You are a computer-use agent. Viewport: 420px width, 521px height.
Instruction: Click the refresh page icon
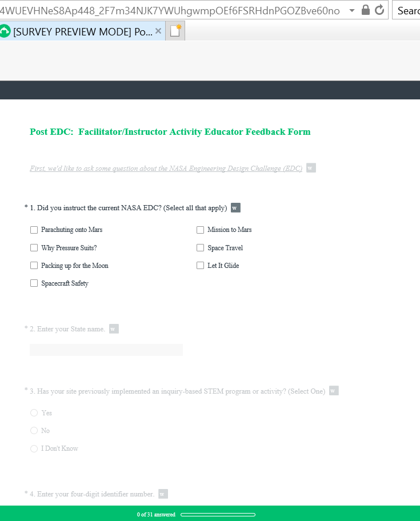[x=379, y=10]
